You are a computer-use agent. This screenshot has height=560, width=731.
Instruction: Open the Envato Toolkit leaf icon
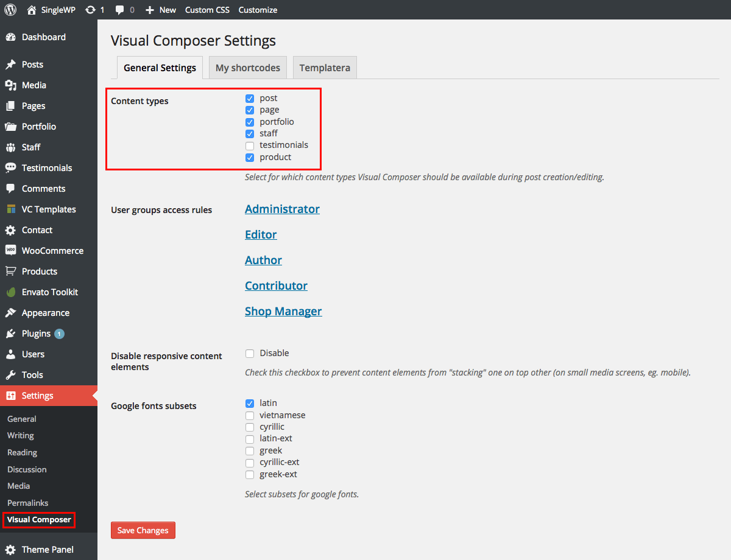(x=10, y=292)
